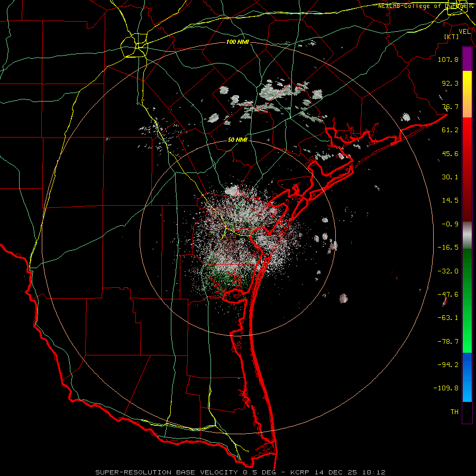
Task: Click the TH label on color scale
Action: coord(454,412)
